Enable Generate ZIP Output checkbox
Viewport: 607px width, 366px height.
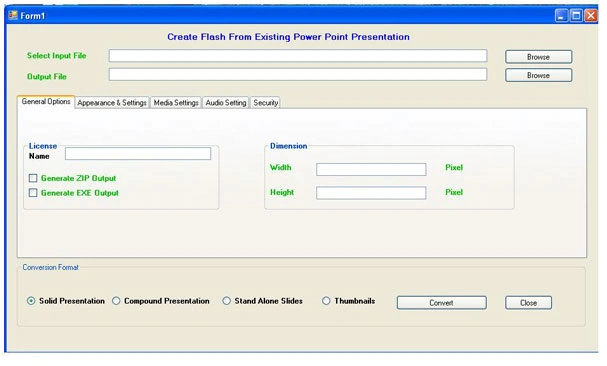pyautogui.click(x=33, y=178)
